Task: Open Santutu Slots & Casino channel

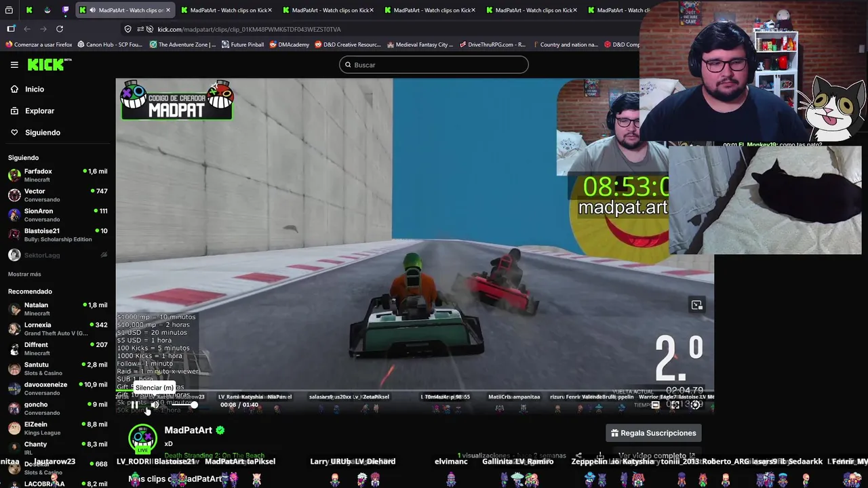Action: click(x=58, y=368)
